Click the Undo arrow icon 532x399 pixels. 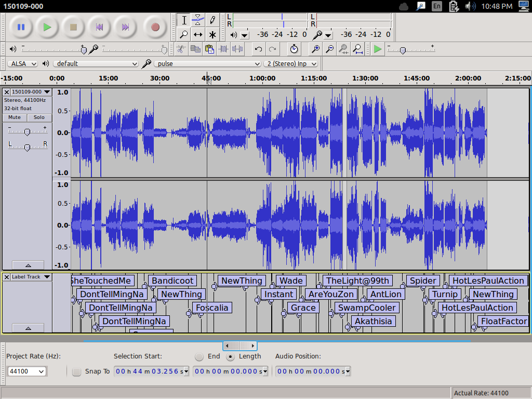point(258,49)
